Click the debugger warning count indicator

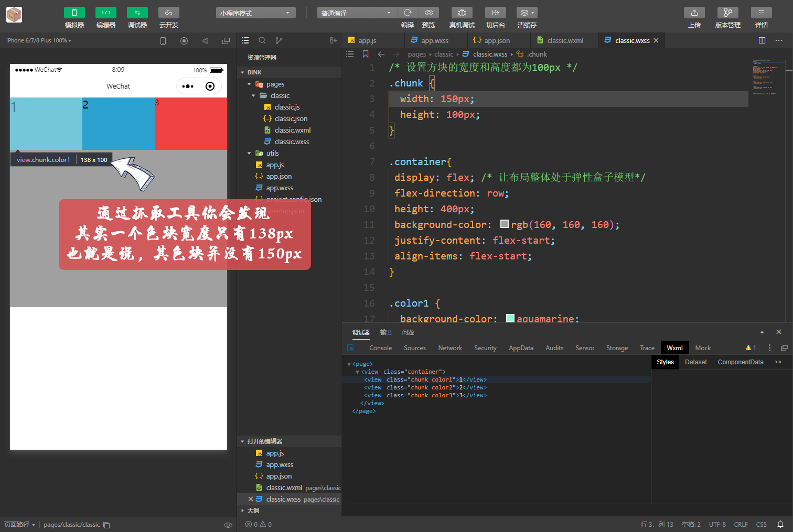click(x=751, y=348)
